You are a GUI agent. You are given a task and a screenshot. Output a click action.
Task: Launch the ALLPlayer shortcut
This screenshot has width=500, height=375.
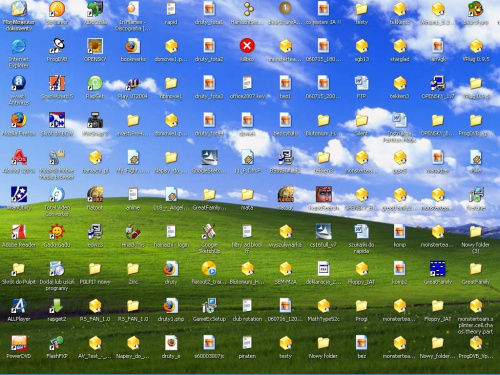pos(19,305)
